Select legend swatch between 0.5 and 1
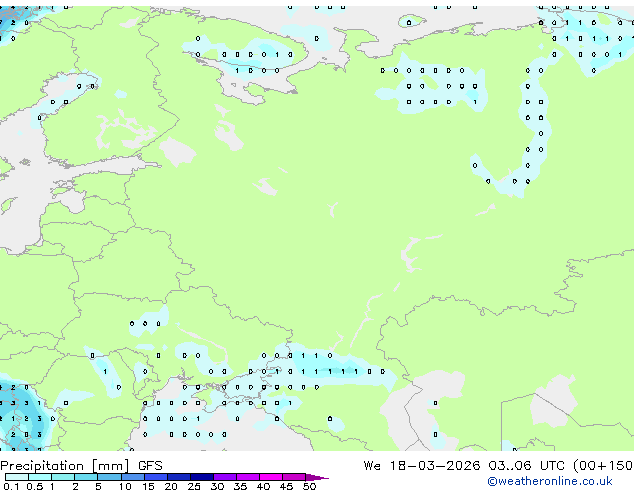 (x=40, y=477)
